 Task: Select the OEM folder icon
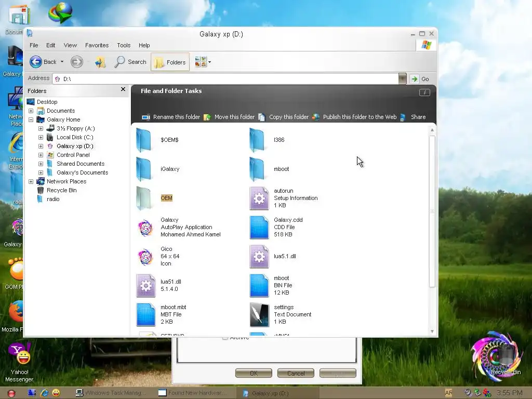click(x=143, y=198)
